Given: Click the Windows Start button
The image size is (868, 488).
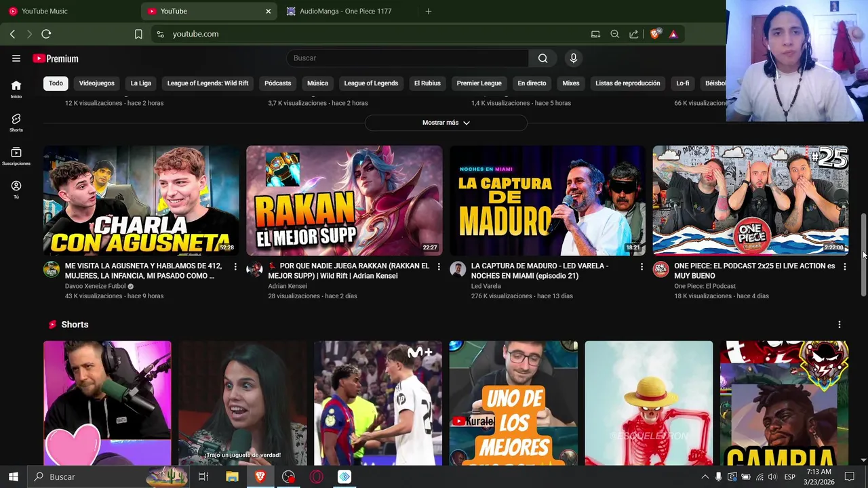Looking at the screenshot, I should [13, 476].
